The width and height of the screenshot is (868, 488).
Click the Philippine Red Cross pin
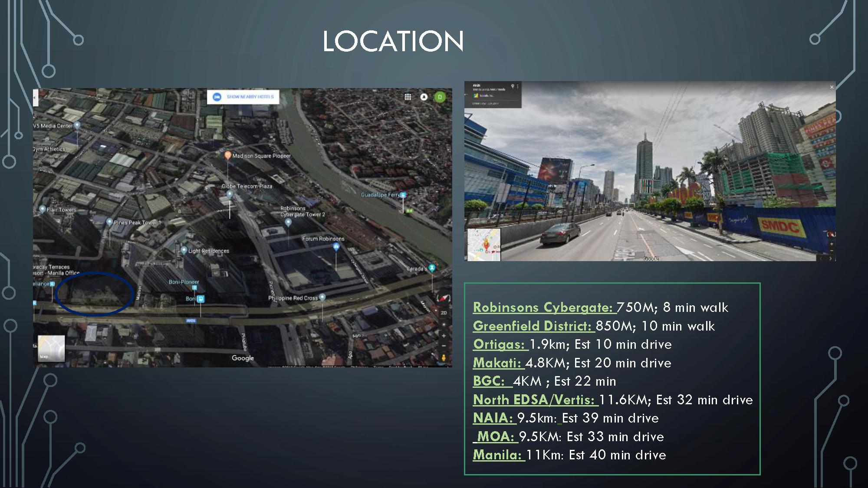322,298
